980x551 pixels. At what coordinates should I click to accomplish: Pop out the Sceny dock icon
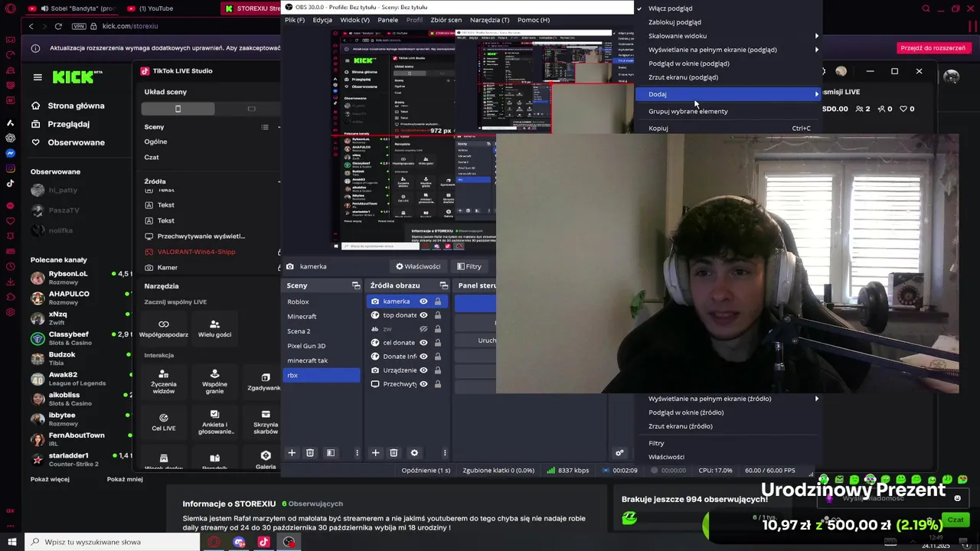click(x=356, y=285)
